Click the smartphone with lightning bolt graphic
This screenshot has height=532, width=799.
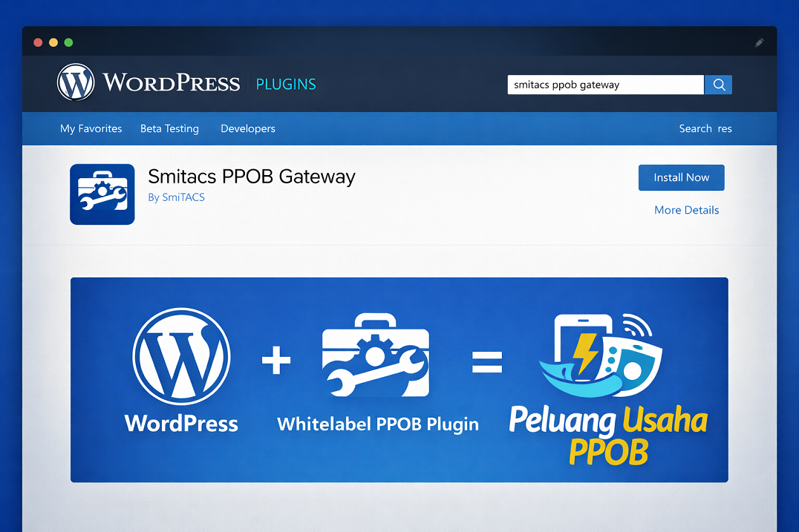585,349
